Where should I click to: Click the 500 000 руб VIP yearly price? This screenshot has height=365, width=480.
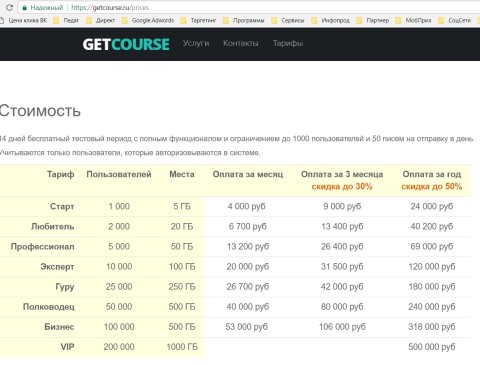[x=432, y=347]
